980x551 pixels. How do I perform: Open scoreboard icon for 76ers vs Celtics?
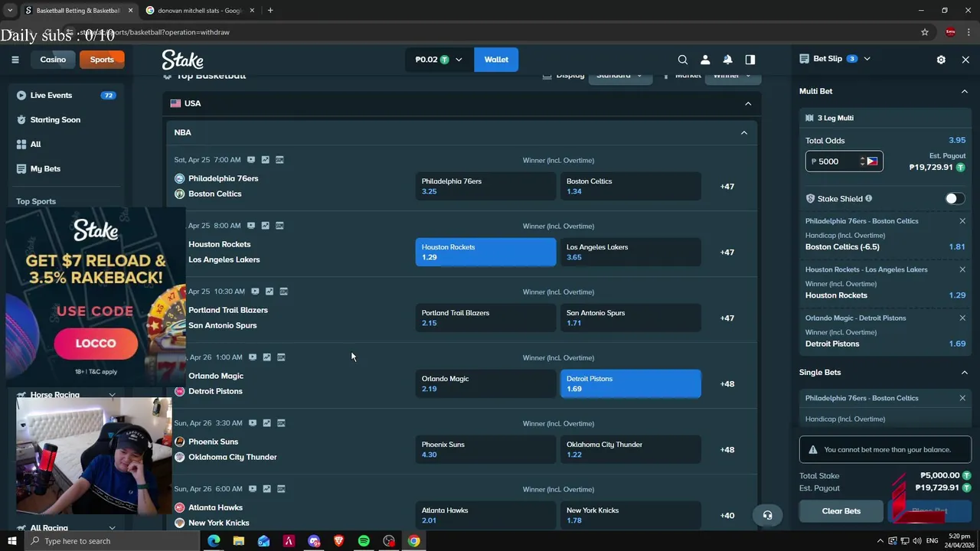[x=279, y=160]
